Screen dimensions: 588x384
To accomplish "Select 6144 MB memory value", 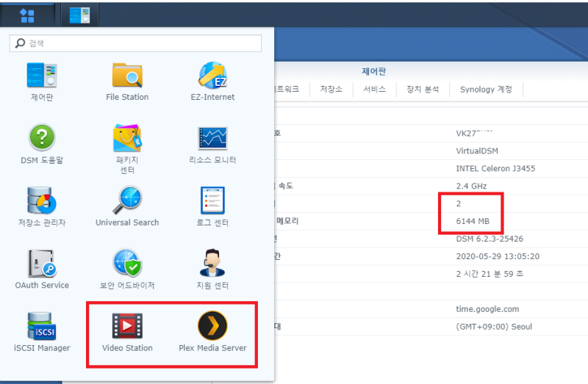I will click(473, 221).
